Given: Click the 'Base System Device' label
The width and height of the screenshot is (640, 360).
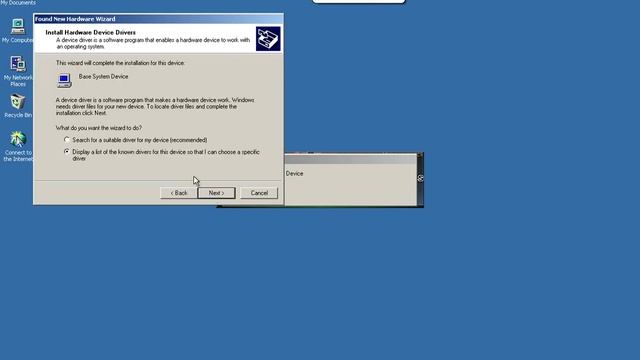Looking at the screenshot, I should (x=104, y=76).
